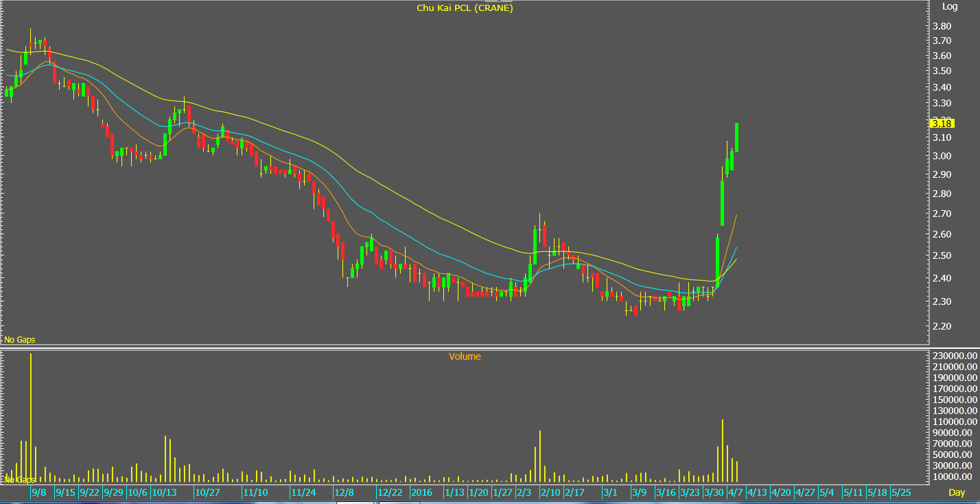Viewport: 980px width, 504px height.
Task: Click the 5/4 date label
Action: (826, 492)
